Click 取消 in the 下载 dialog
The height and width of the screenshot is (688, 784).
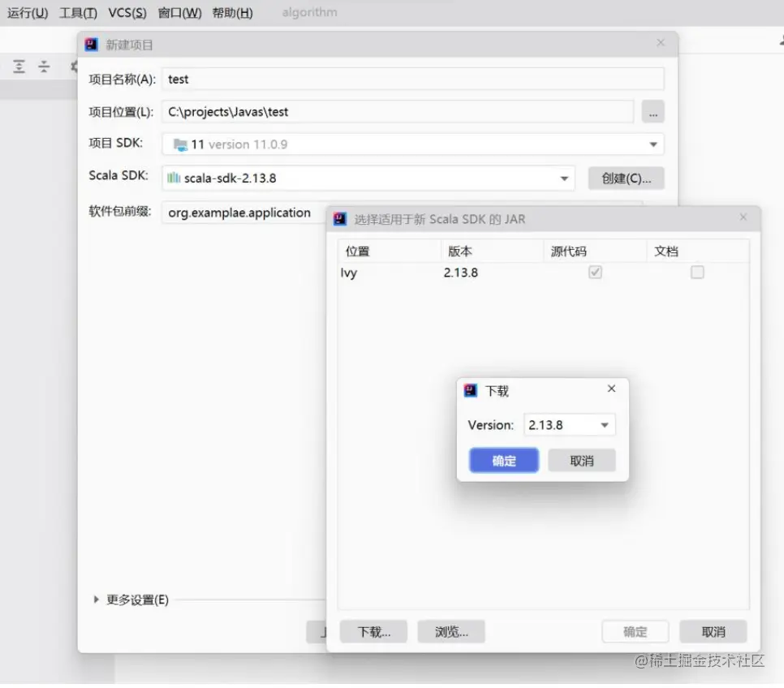click(581, 460)
